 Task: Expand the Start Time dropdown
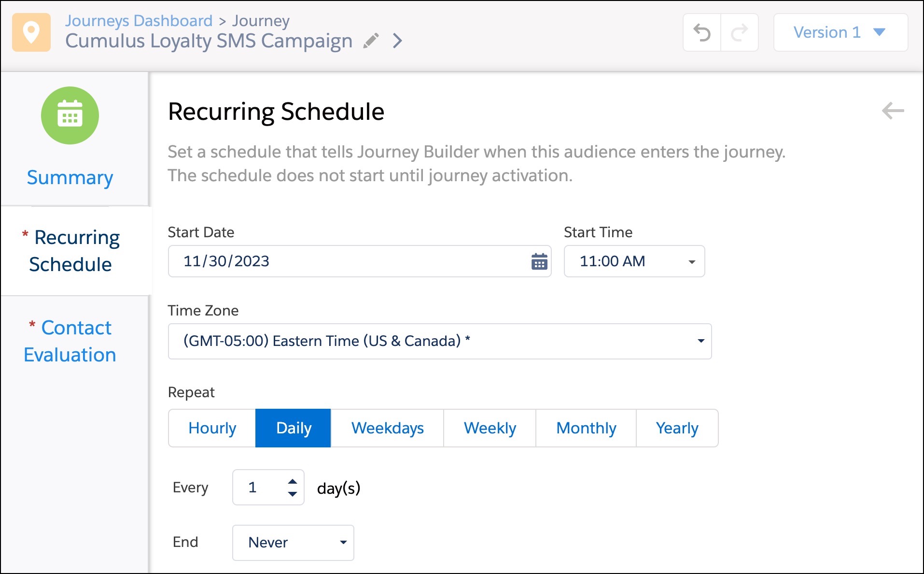tap(634, 261)
